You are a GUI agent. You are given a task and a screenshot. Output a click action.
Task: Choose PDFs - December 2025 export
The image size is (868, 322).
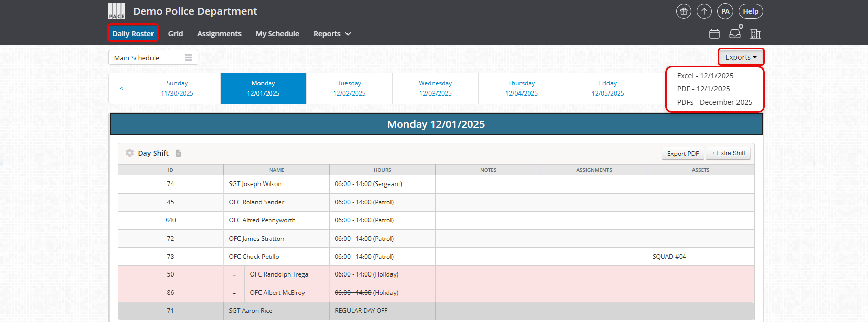pyautogui.click(x=714, y=102)
